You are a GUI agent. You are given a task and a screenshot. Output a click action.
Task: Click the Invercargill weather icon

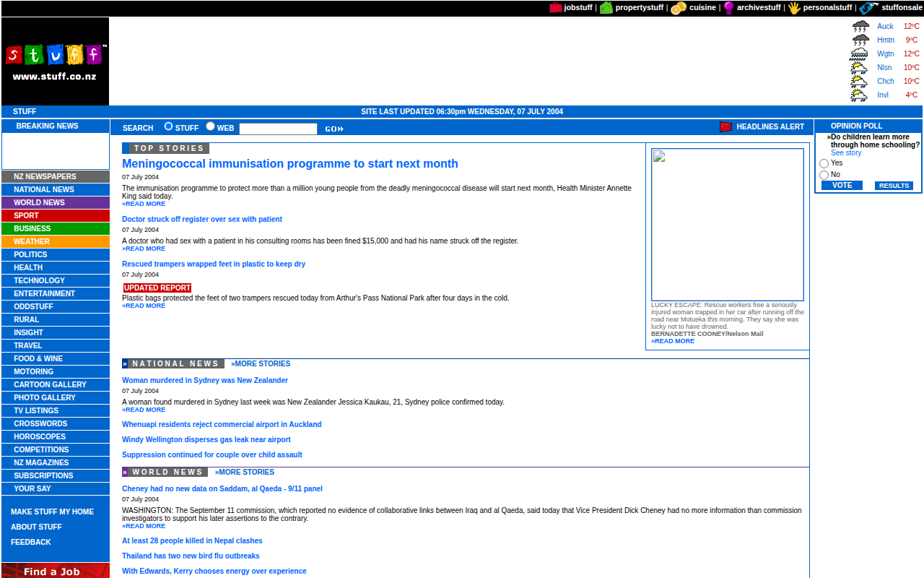859,95
